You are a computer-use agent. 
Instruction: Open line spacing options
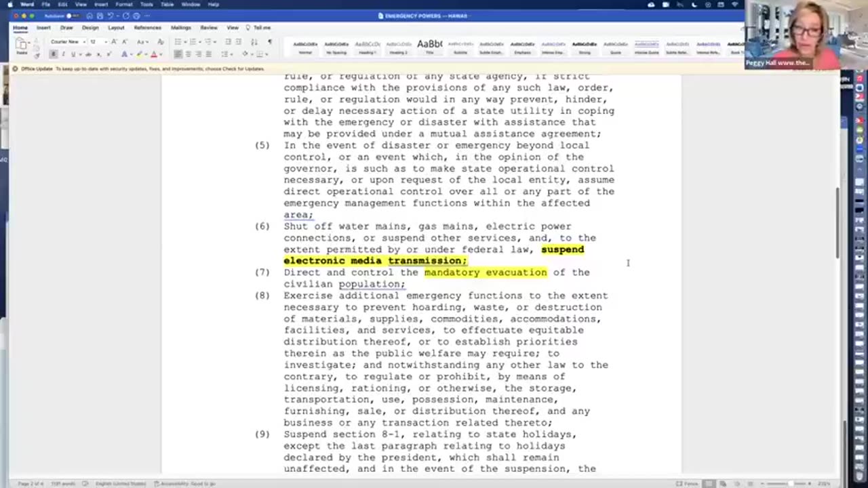click(x=226, y=54)
